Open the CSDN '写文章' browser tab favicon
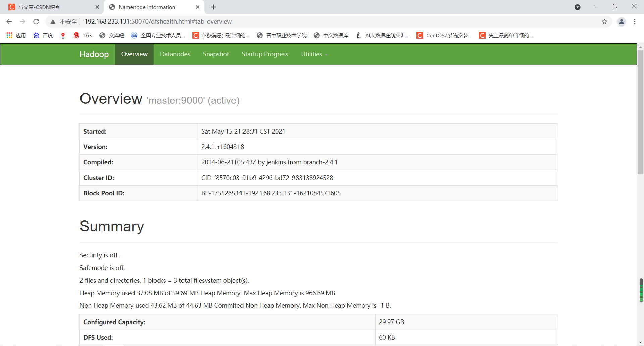 pos(11,7)
